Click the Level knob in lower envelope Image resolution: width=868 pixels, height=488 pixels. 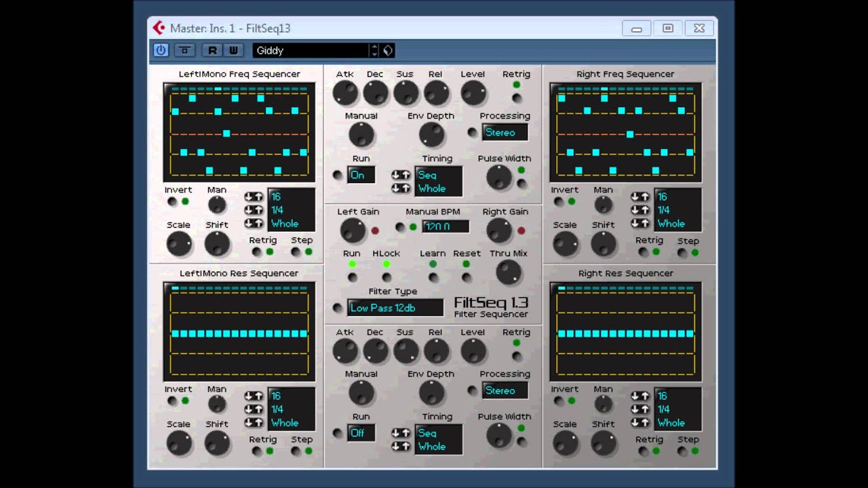pos(473,351)
